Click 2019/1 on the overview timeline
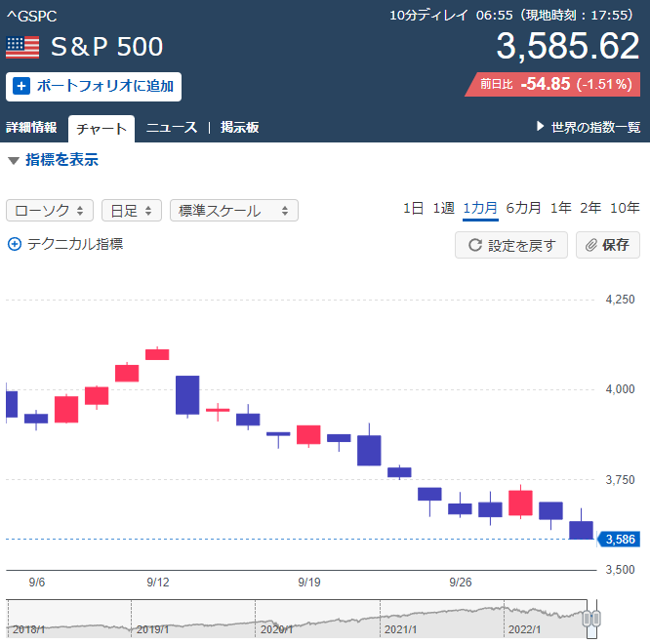Screen dimensions: 650x644 [x=152, y=629]
